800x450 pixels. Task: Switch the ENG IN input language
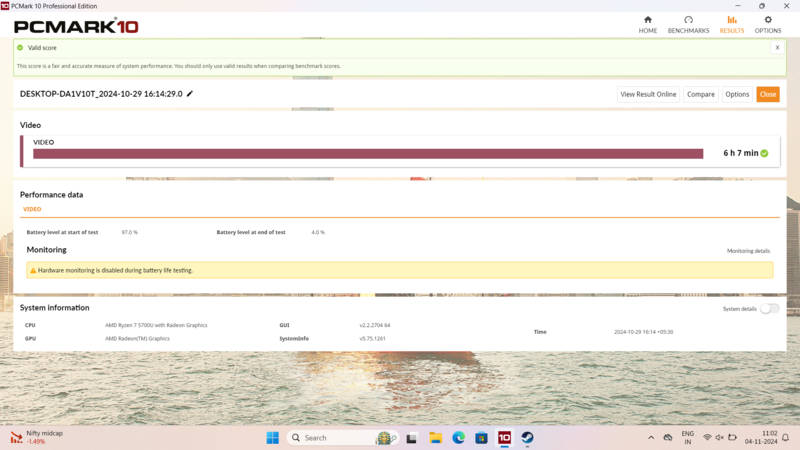[688, 437]
